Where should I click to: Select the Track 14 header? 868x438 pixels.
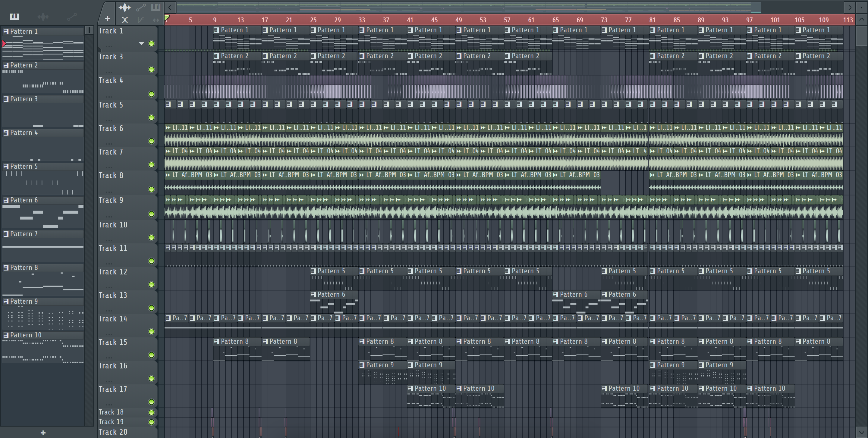tap(127, 325)
